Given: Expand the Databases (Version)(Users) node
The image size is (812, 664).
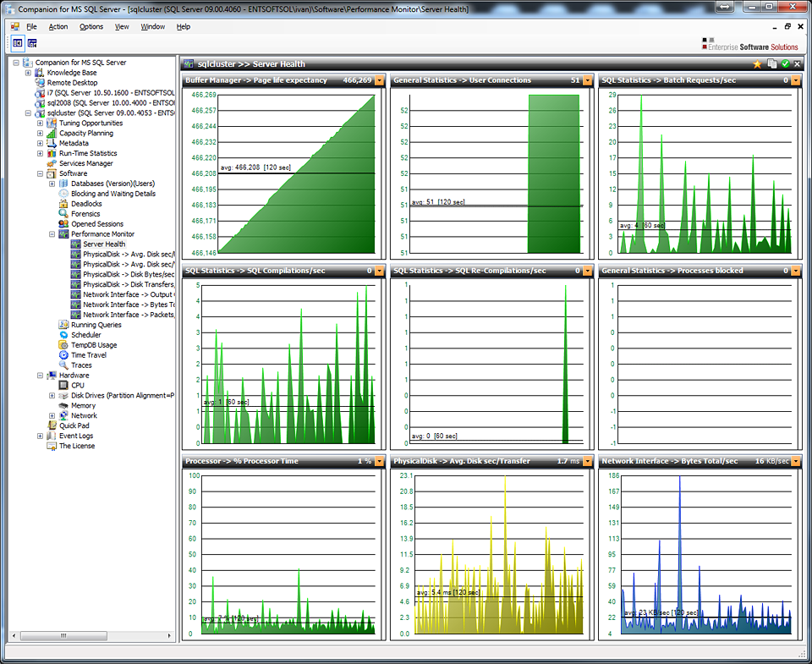Looking at the screenshot, I should point(52,184).
